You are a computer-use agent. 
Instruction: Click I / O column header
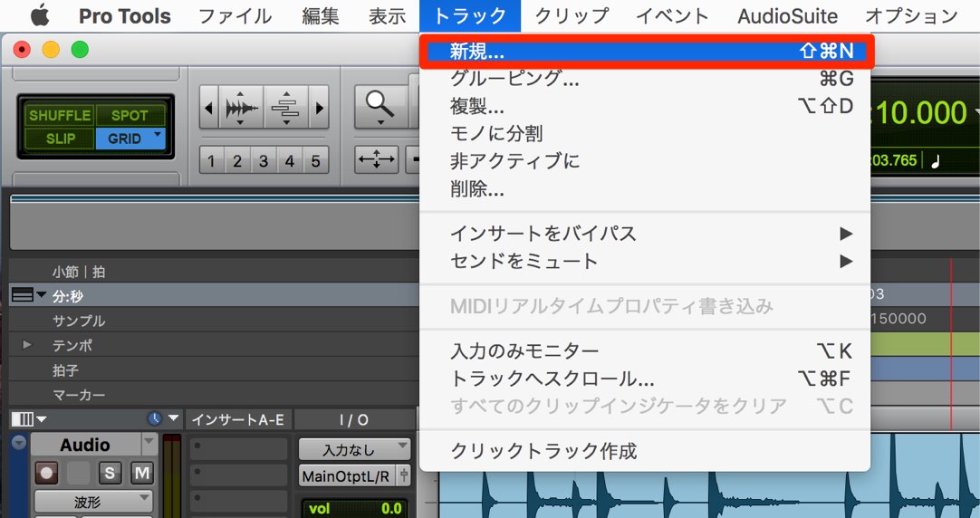[354, 419]
